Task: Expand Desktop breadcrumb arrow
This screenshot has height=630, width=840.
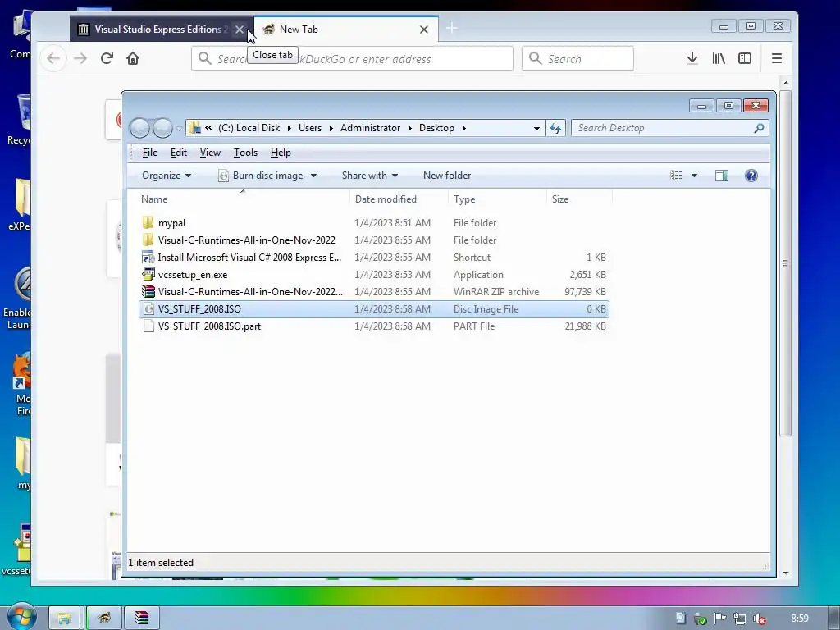Action: pyautogui.click(x=464, y=128)
